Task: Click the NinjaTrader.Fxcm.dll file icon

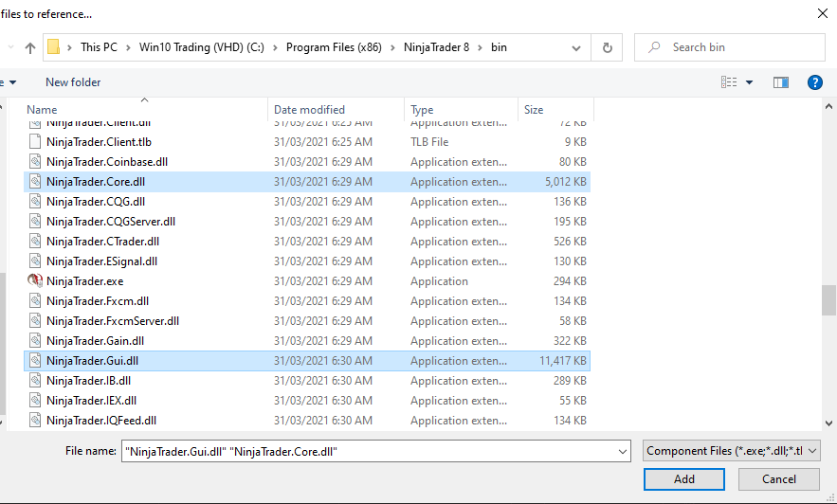Action: [x=35, y=301]
